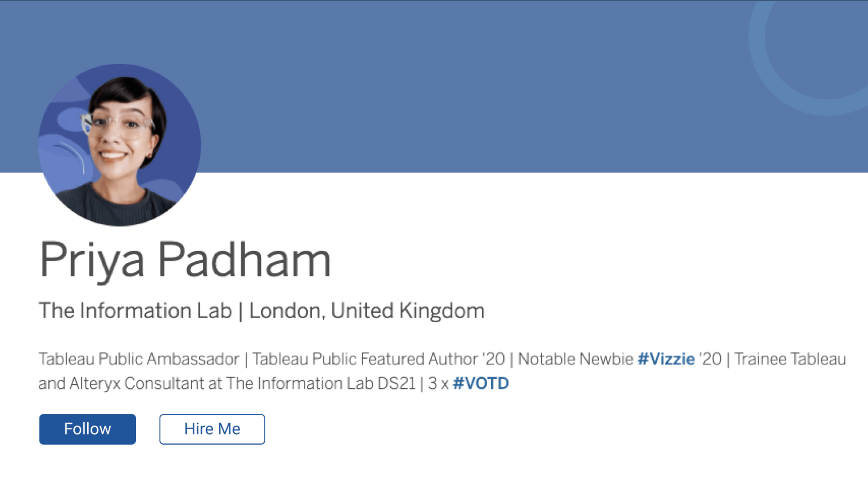Click the '20 text right after #Vizzie

tap(710, 359)
